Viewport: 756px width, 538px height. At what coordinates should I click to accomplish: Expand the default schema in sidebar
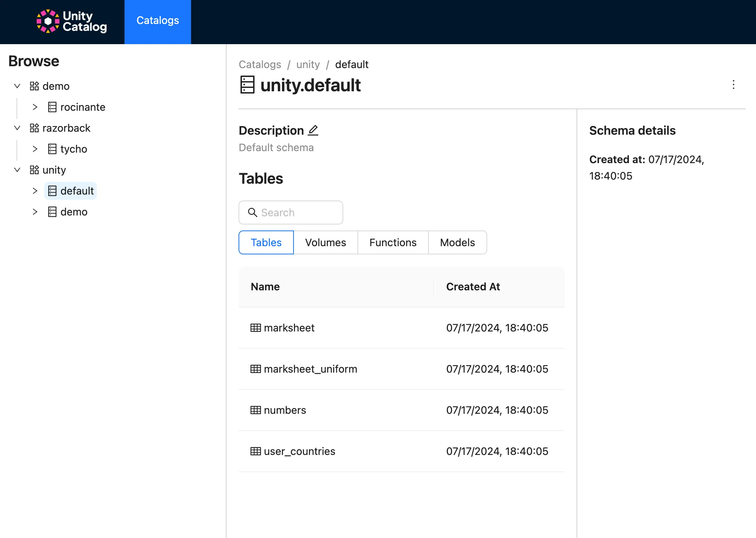tap(35, 191)
